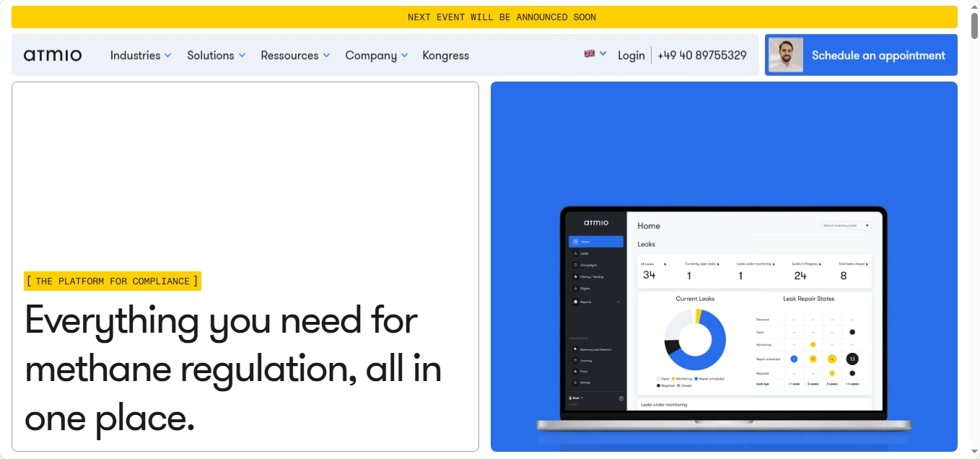980x459 pixels.
Task: Click the man's portrait photo in the header
Action: 786,55
